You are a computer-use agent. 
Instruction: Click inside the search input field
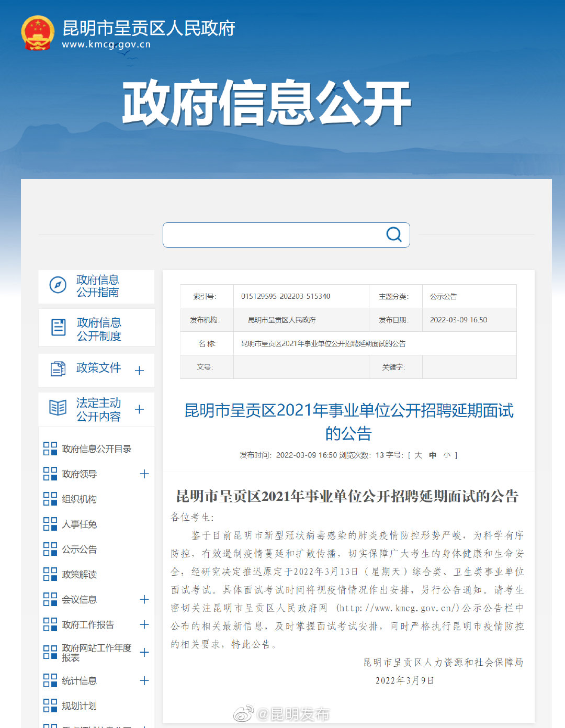click(286, 235)
